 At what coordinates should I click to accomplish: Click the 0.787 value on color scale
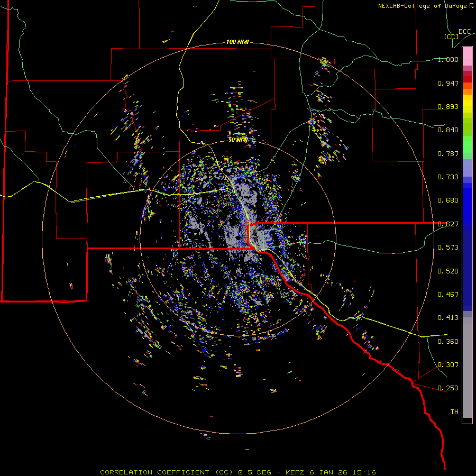448,153
